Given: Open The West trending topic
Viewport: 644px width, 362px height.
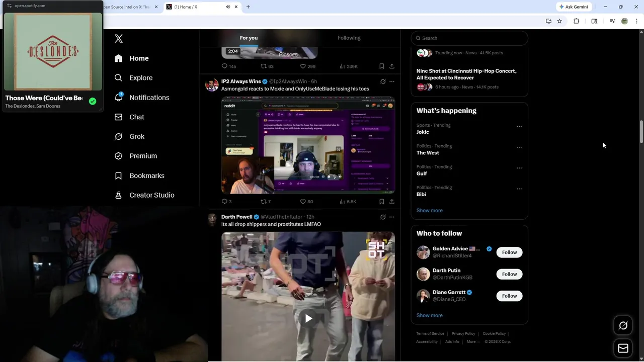Looking at the screenshot, I should point(428,153).
